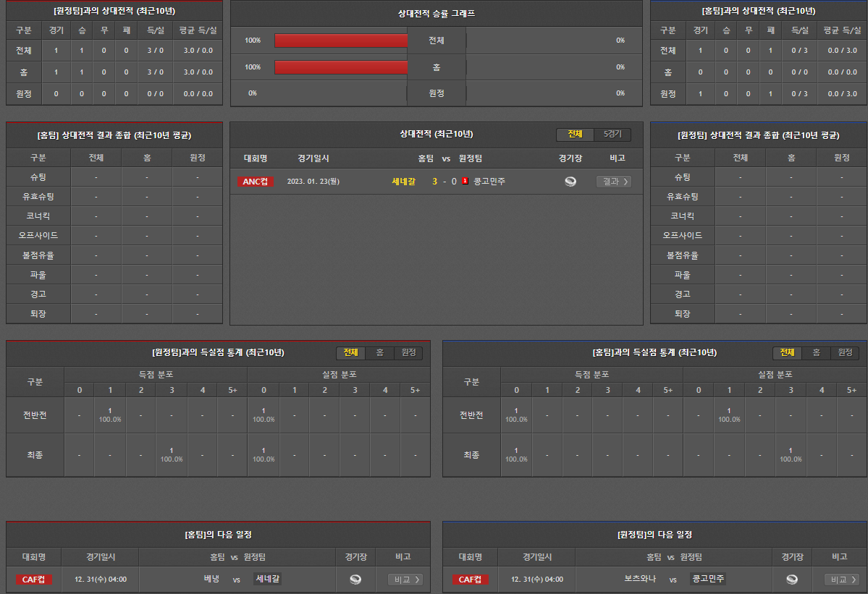Expand 비고 > in the 베냉 vs 세네갈 row

405,579
